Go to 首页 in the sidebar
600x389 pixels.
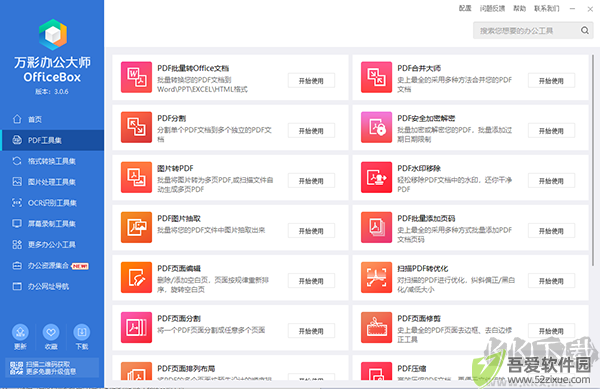click(52, 119)
